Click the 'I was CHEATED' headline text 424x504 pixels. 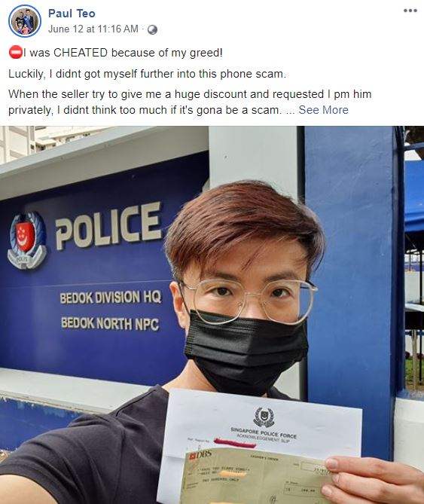click(x=123, y=53)
